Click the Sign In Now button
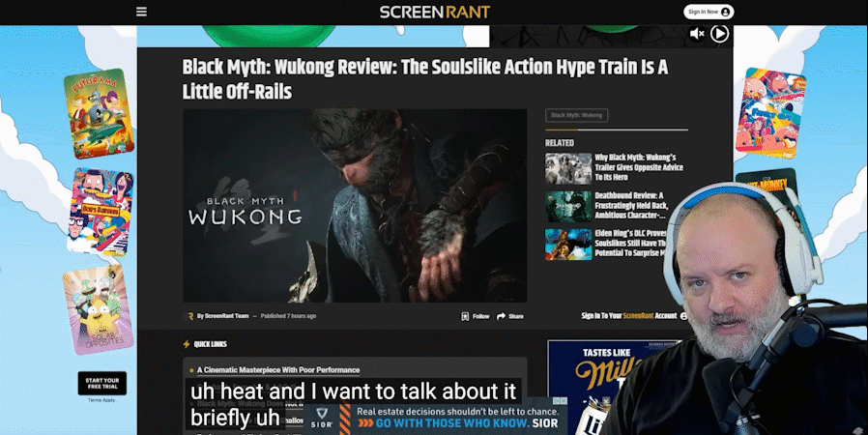 (x=709, y=12)
